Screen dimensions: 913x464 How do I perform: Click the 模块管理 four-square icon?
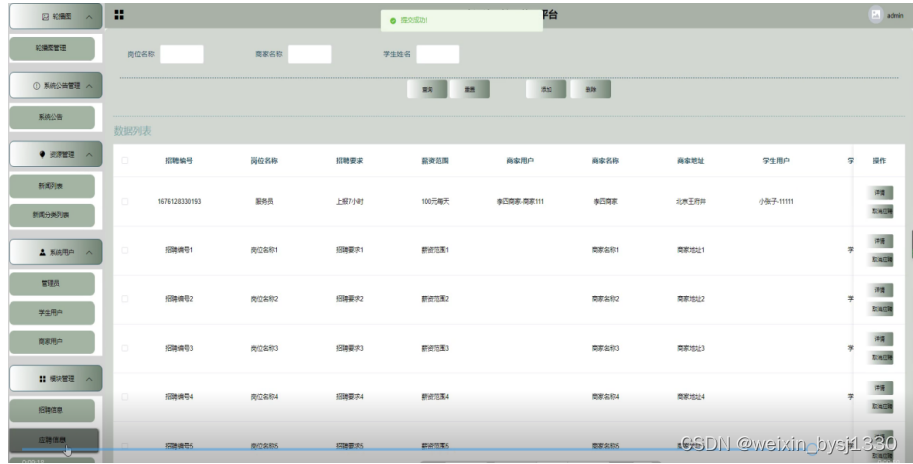coord(42,378)
